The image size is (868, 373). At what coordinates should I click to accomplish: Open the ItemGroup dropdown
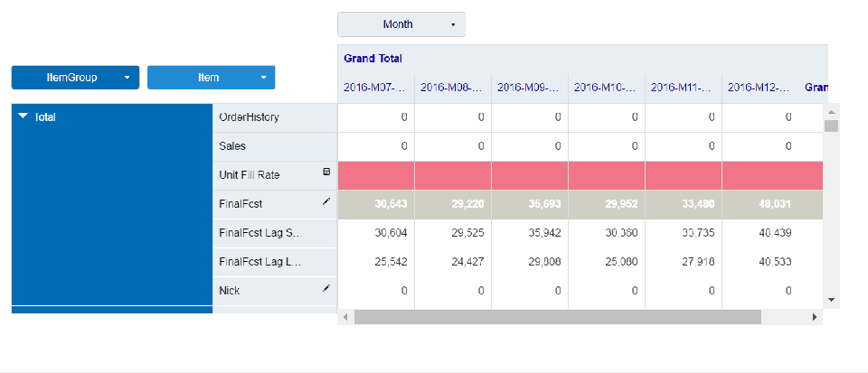tap(75, 78)
